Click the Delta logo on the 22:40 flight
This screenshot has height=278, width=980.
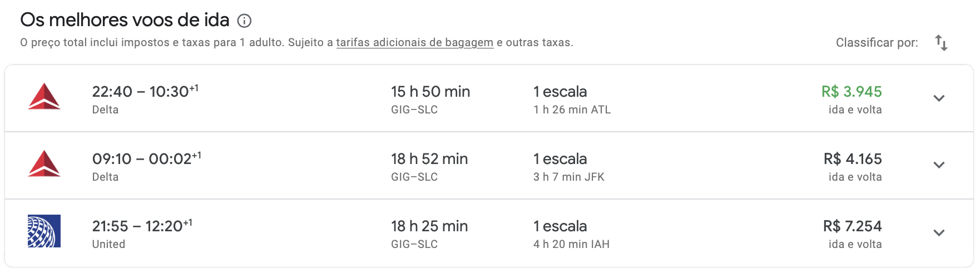[x=44, y=97]
